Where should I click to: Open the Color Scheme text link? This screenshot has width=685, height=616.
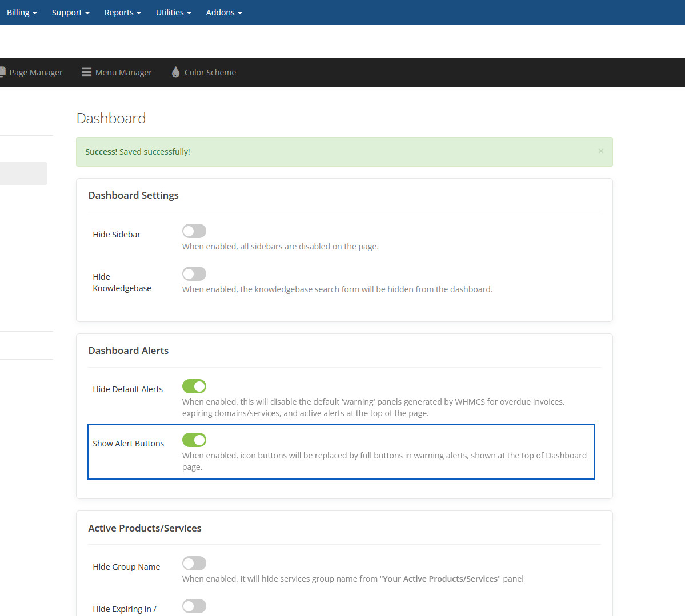[210, 73]
